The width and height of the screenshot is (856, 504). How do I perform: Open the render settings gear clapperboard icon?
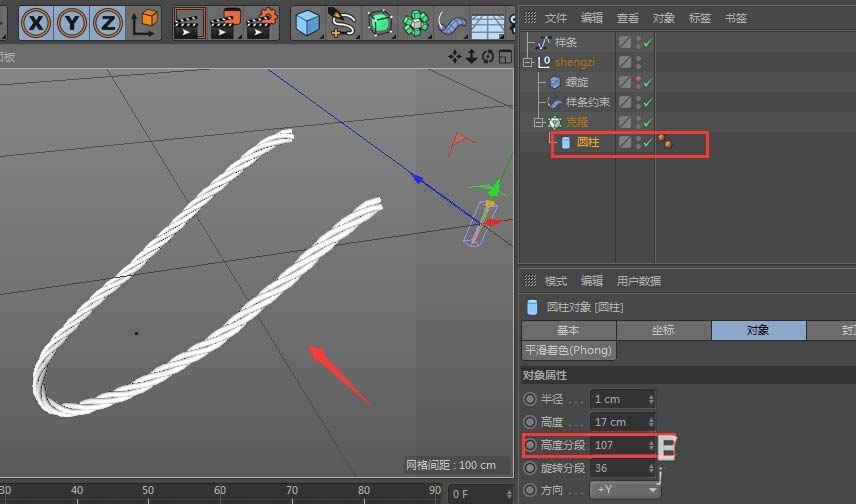click(x=261, y=21)
